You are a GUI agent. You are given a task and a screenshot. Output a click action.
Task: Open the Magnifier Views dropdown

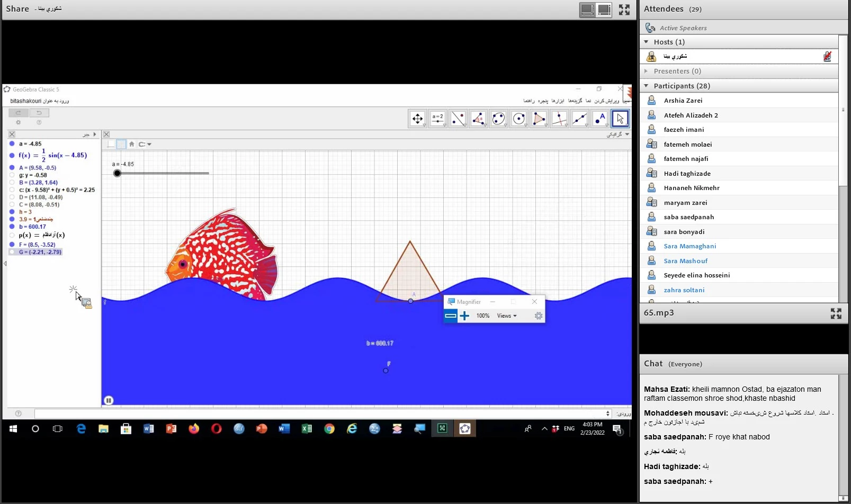[506, 316]
